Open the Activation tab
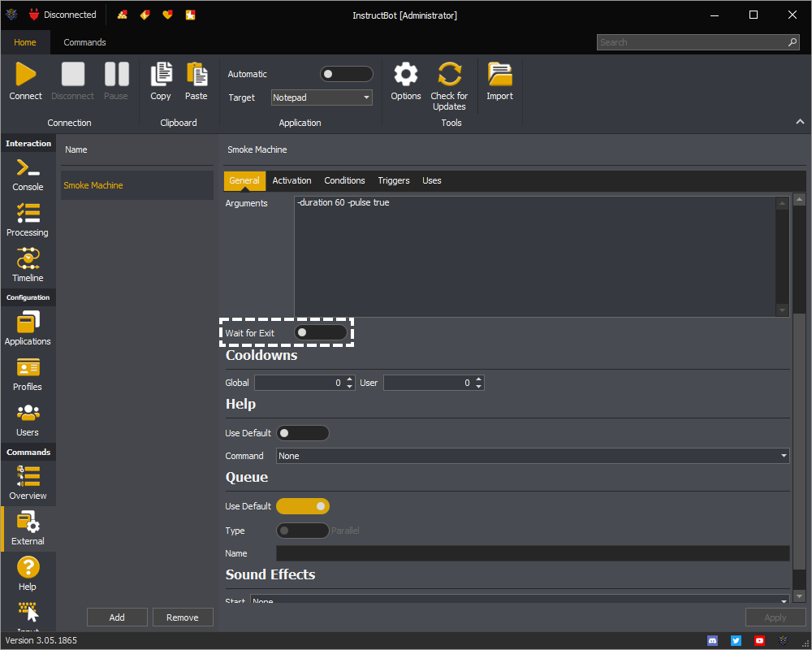Image resolution: width=812 pixels, height=650 pixels. click(x=292, y=180)
